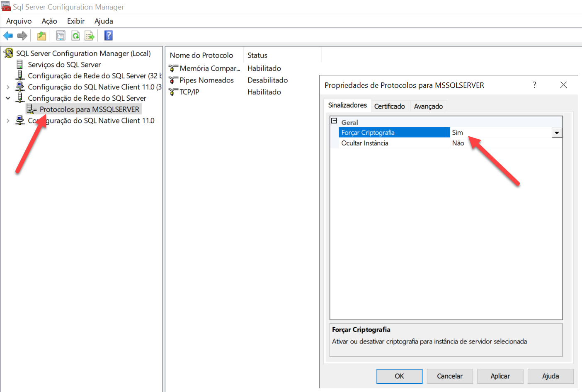This screenshot has width=582, height=392.
Task: Click the TCP/IP protocol icon
Action: 174,92
